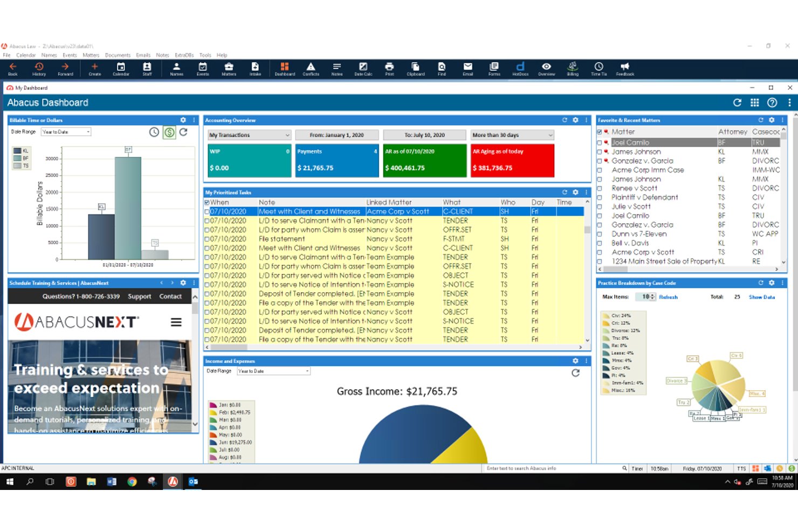Click the Windows Start button

coord(9,482)
